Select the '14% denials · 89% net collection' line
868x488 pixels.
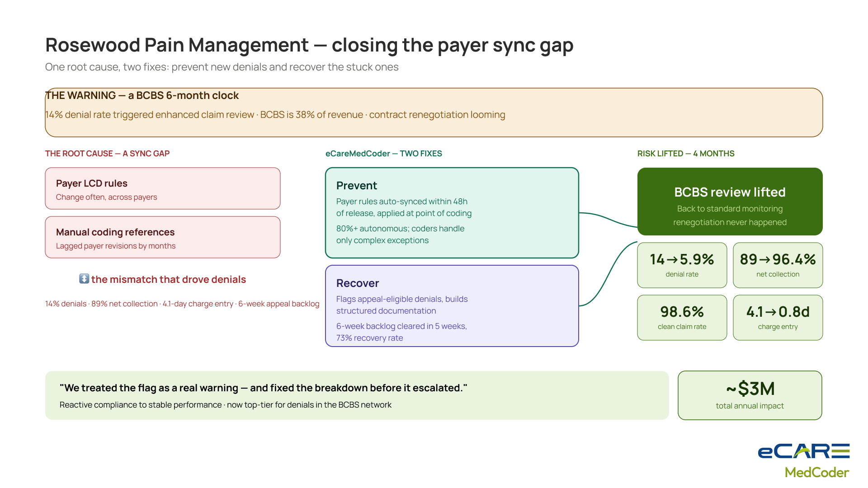click(182, 304)
